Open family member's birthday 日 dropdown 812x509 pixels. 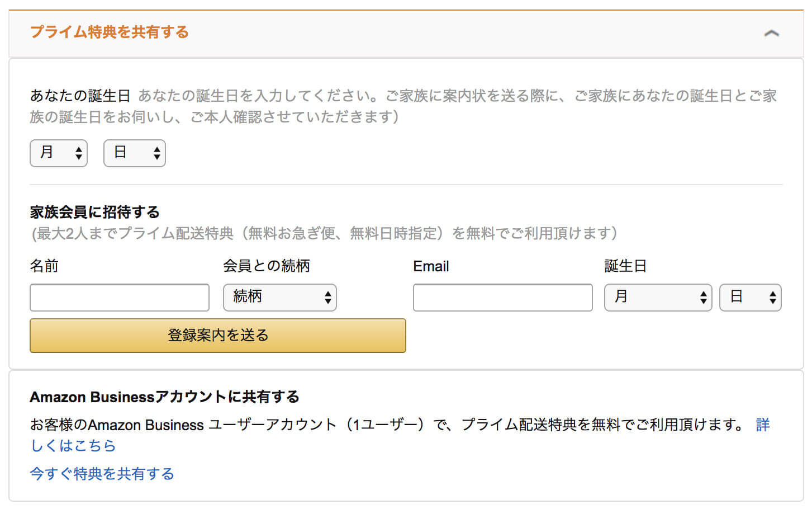(751, 298)
